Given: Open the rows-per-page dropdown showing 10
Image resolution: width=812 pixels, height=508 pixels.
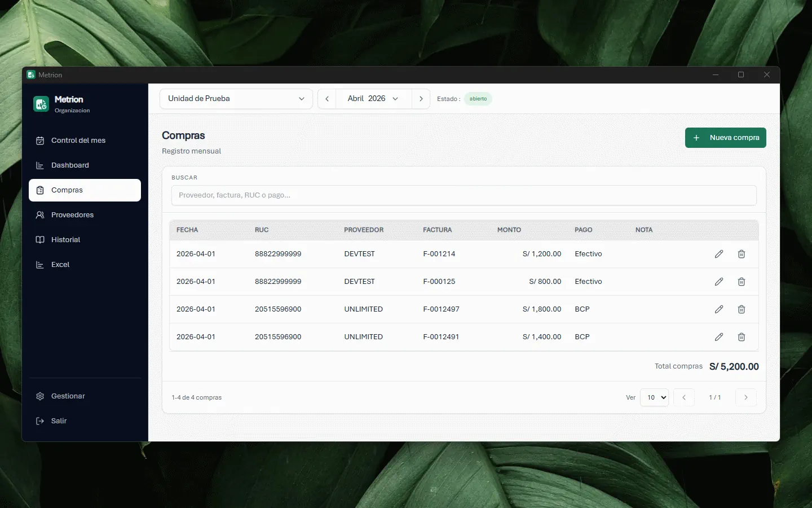Looking at the screenshot, I should click(654, 397).
